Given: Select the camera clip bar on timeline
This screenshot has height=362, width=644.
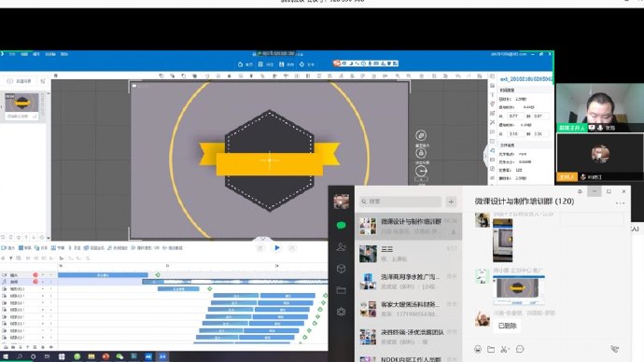Looking at the screenshot, I should (103, 275).
